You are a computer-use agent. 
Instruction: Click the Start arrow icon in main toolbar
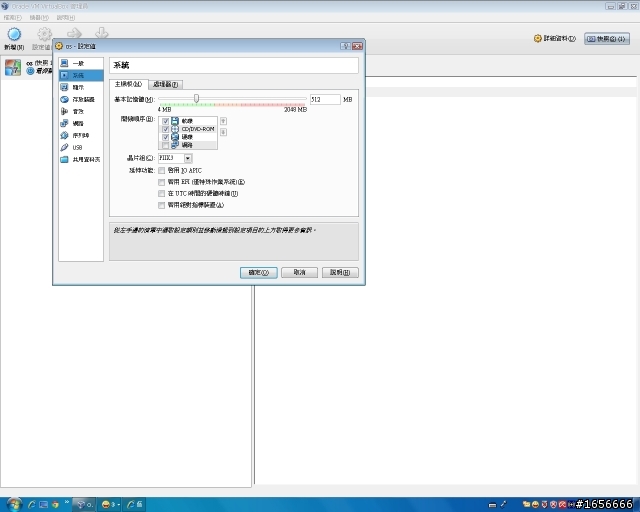(x=74, y=33)
